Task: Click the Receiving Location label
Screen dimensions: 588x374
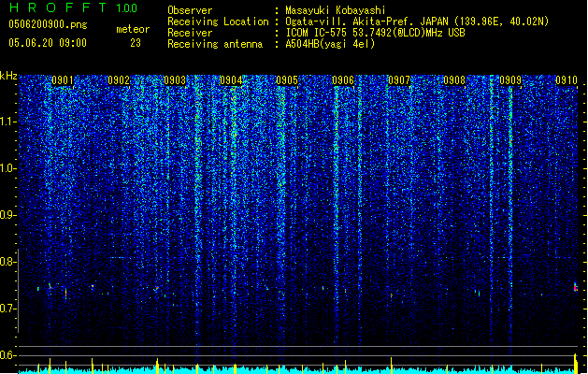Action: (x=218, y=22)
